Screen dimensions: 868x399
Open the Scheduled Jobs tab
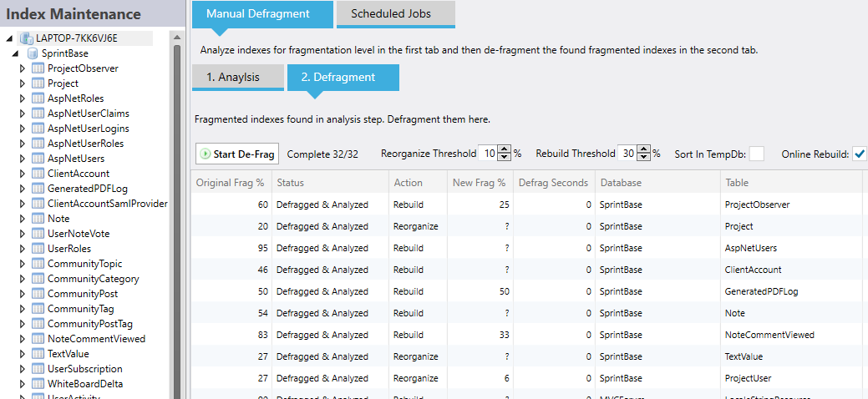[396, 14]
